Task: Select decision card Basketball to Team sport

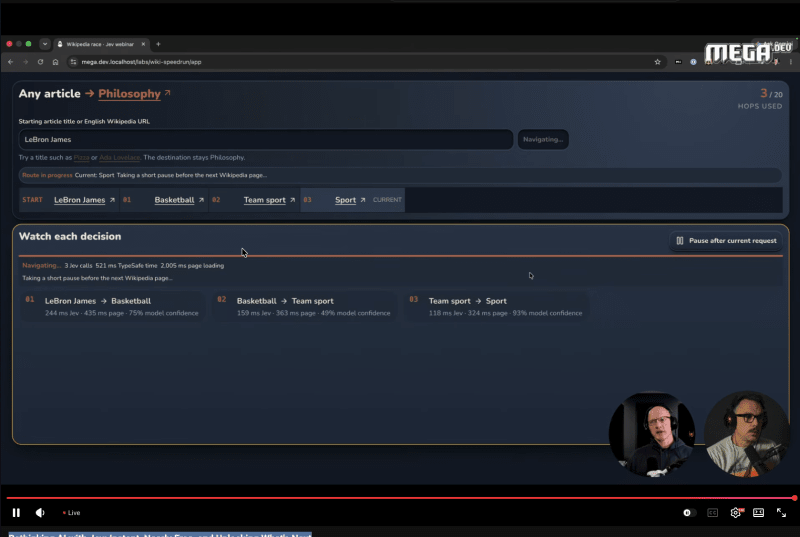Action: pos(305,306)
